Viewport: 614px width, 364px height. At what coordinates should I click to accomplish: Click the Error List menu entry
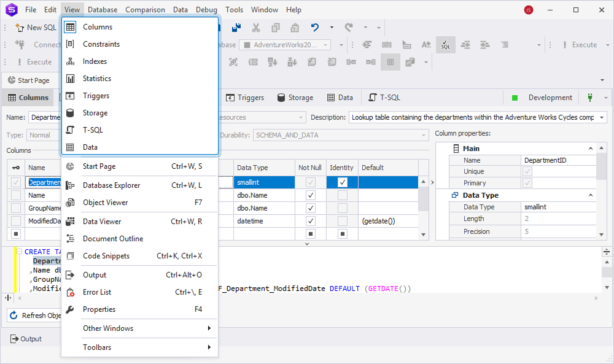pos(140,292)
